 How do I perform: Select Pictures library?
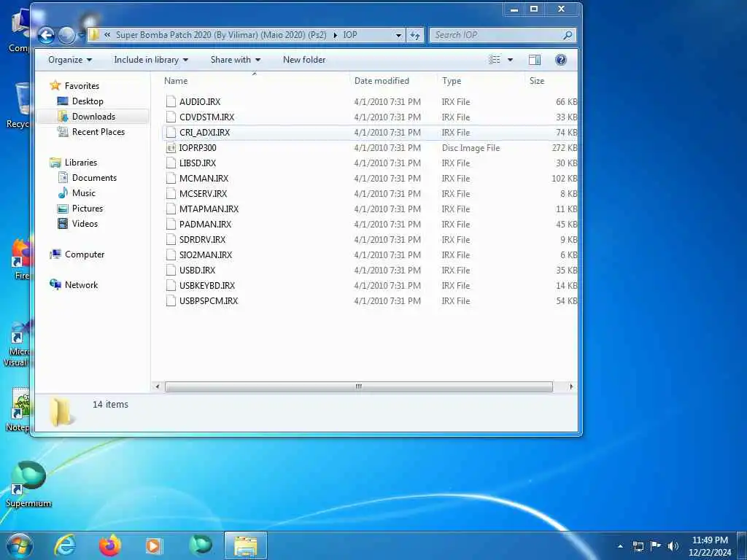(x=88, y=208)
